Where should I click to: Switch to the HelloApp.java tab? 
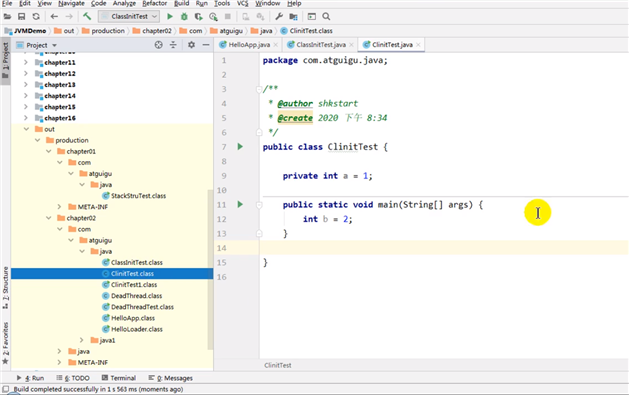[249, 45]
